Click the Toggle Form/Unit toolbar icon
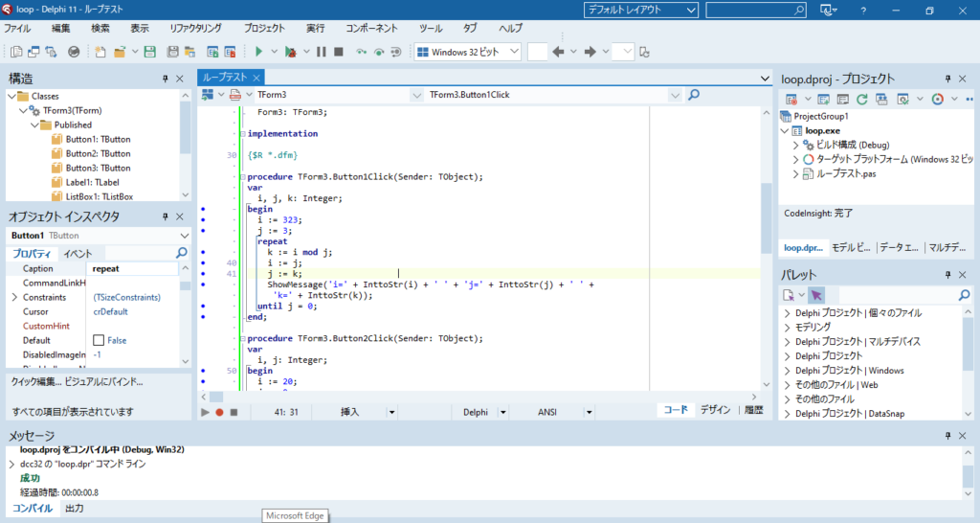This screenshot has width=980, height=523. coord(51,52)
